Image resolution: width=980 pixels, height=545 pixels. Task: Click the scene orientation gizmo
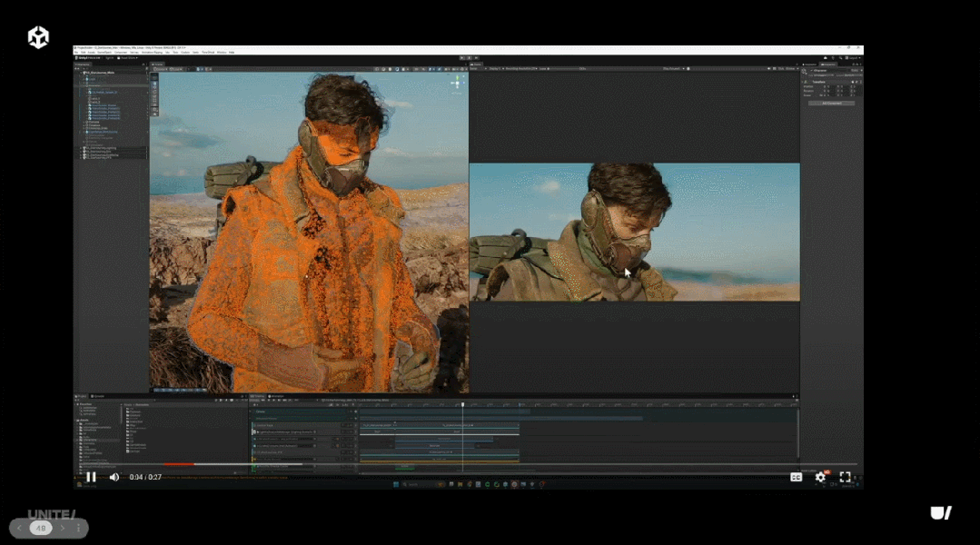pyautogui.click(x=457, y=83)
